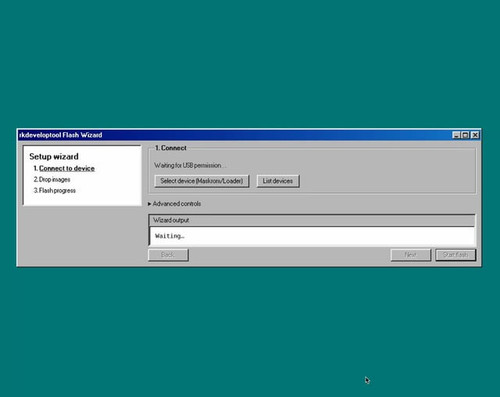This screenshot has width=500, height=397.
Task: Close the Flash Wizard window
Action: [x=475, y=135]
